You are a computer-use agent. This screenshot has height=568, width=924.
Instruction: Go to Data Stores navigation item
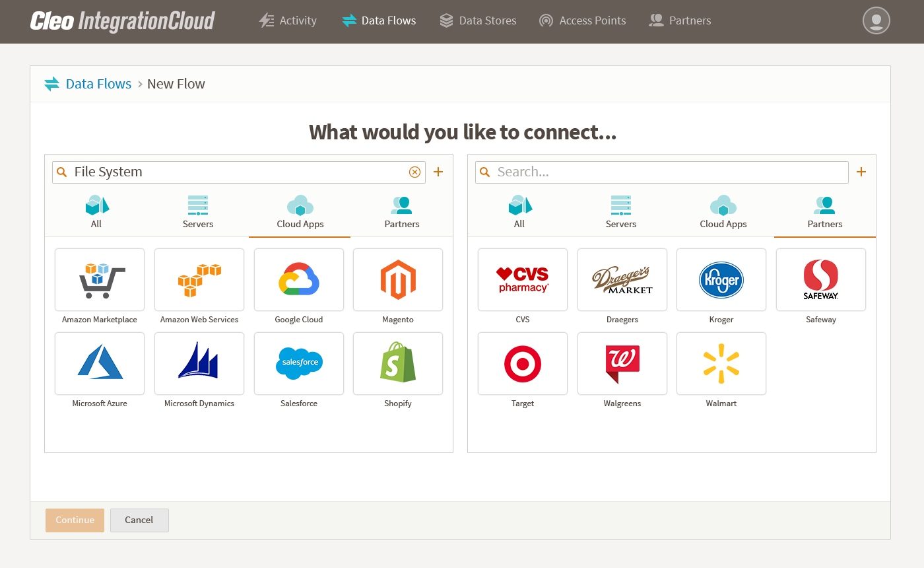(478, 20)
